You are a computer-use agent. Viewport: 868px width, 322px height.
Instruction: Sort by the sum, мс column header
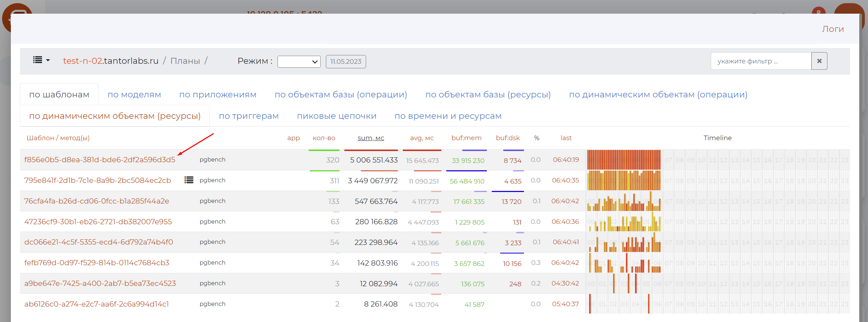click(x=371, y=138)
